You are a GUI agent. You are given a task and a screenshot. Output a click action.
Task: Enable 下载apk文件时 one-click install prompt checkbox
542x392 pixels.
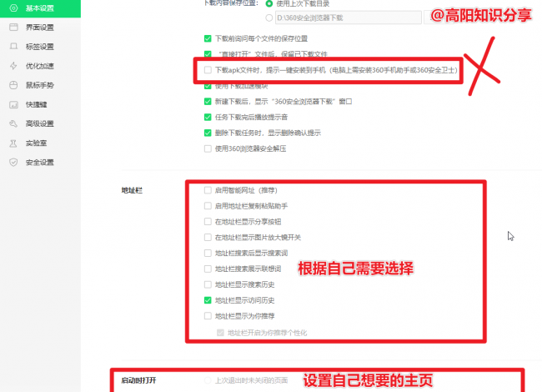[x=208, y=70]
